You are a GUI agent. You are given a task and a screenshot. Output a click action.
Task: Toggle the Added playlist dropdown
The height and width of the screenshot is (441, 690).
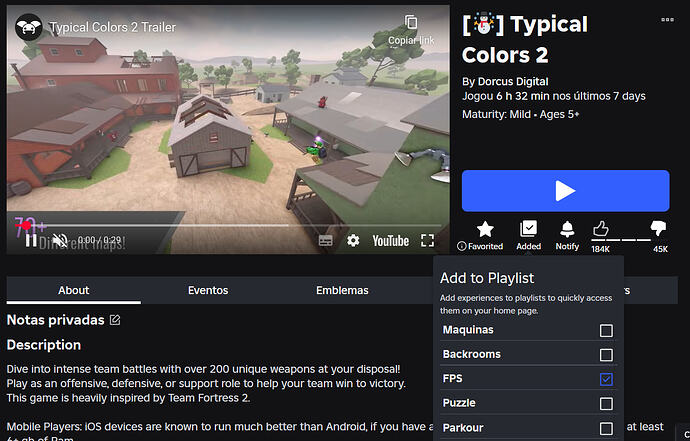pos(529,229)
